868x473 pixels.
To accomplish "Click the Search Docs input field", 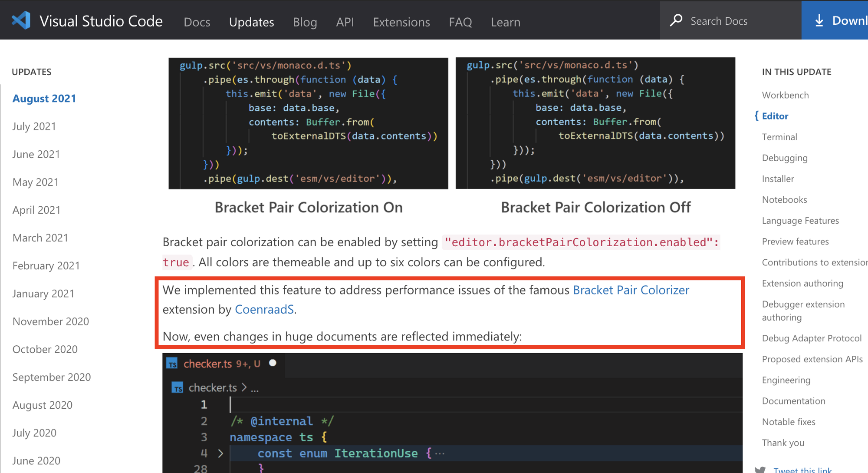I will coord(730,20).
